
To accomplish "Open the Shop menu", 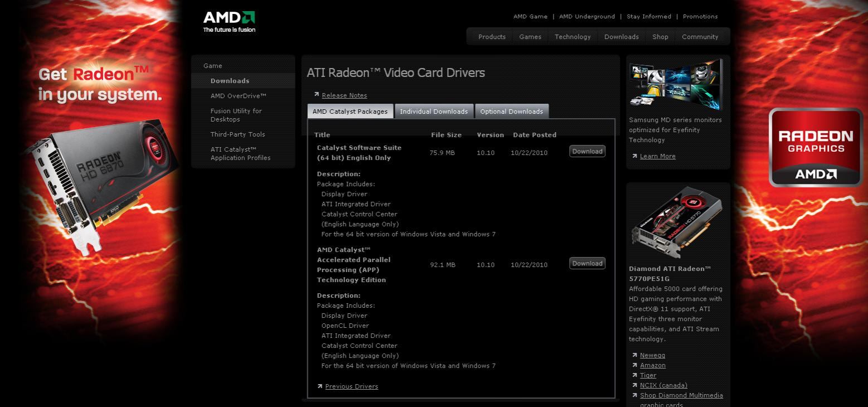I will coord(660,37).
